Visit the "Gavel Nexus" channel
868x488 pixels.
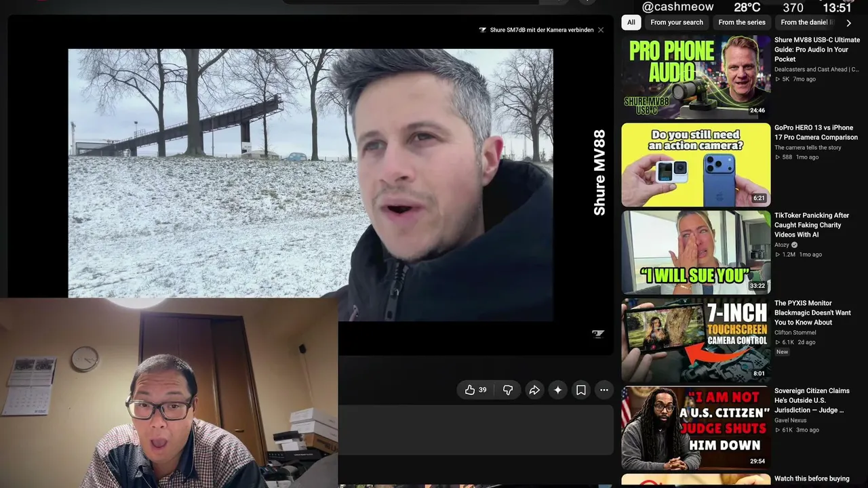click(x=791, y=420)
